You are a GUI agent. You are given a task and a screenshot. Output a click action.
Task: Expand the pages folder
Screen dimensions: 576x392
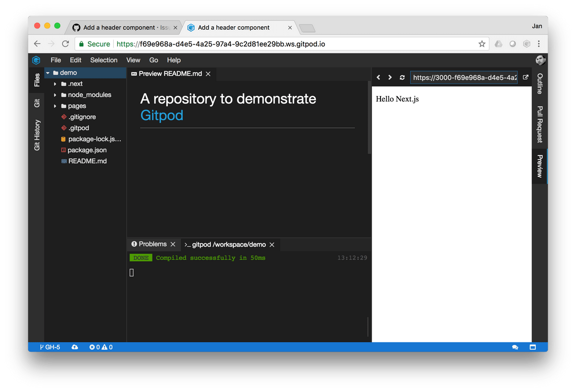[x=55, y=106]
